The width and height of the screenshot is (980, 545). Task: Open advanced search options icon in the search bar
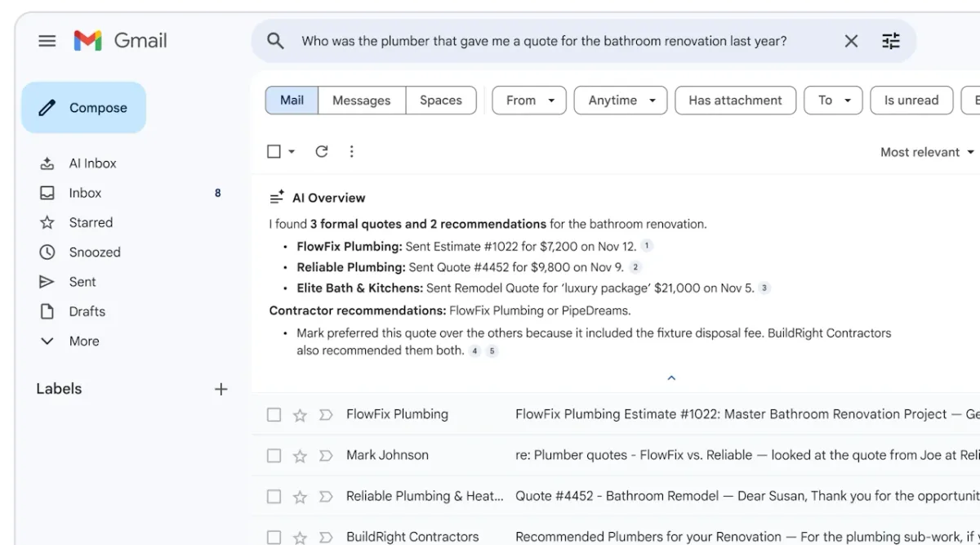(x=890, y=40)
